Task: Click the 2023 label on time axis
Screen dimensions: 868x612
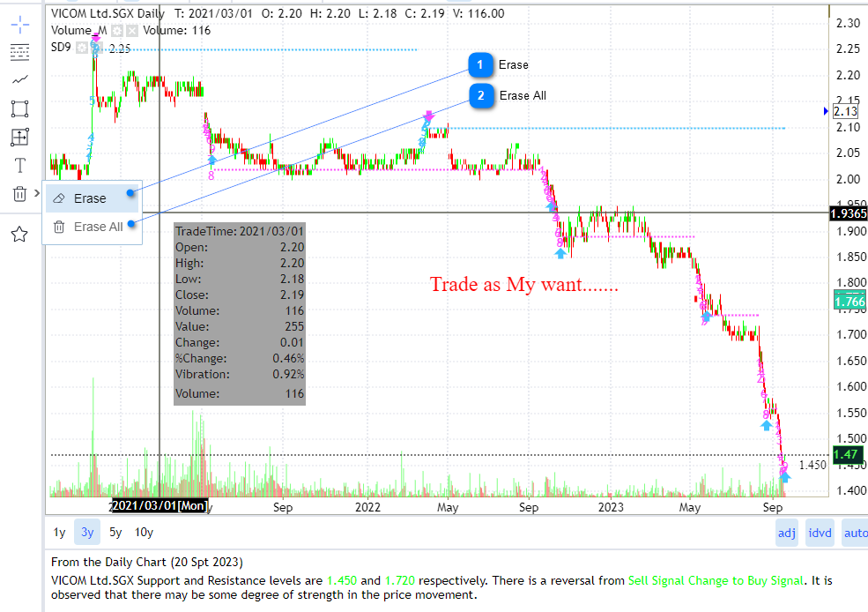Action: point(611,507)
